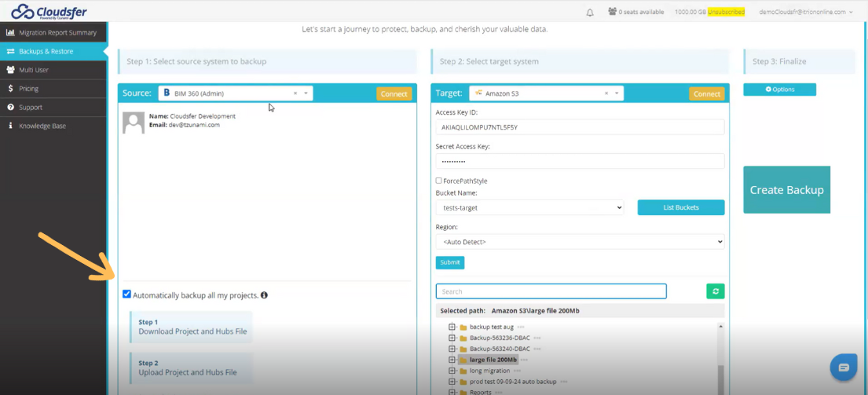Open options dots for Backup-563240-DBAC folder
868x395 pixels.
click(x=537, y=349)
